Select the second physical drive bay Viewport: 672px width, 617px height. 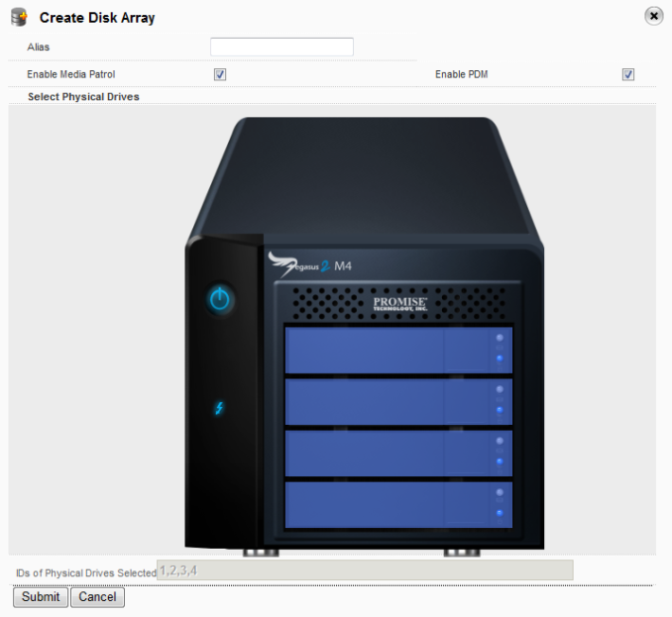[x=398, y=402]
